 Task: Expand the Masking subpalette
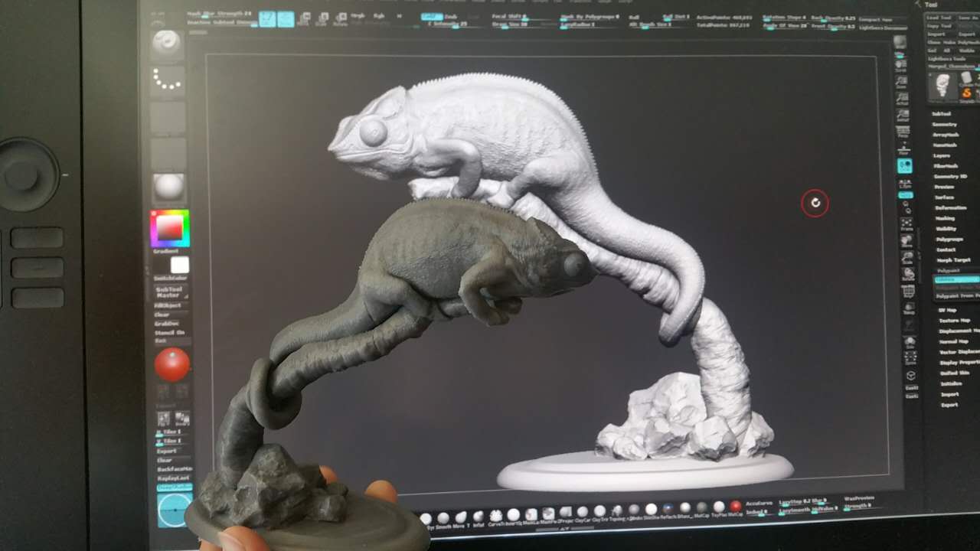(x=945, y=218)
